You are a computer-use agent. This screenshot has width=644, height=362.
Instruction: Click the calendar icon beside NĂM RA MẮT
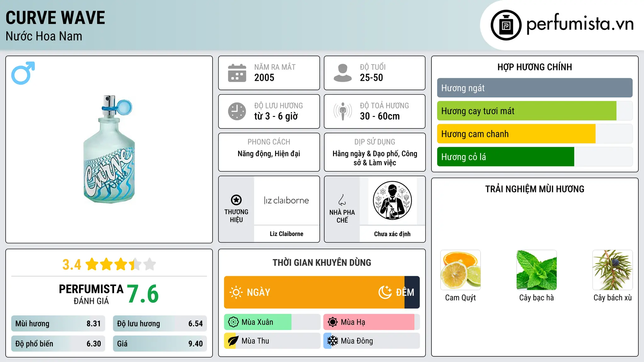237,73
